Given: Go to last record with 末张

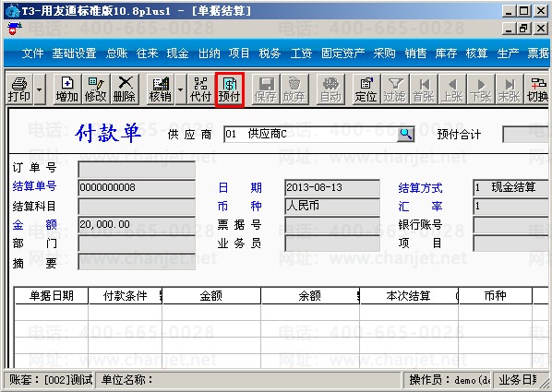Looking at the screenshot, I should click(x=510, y=89).
